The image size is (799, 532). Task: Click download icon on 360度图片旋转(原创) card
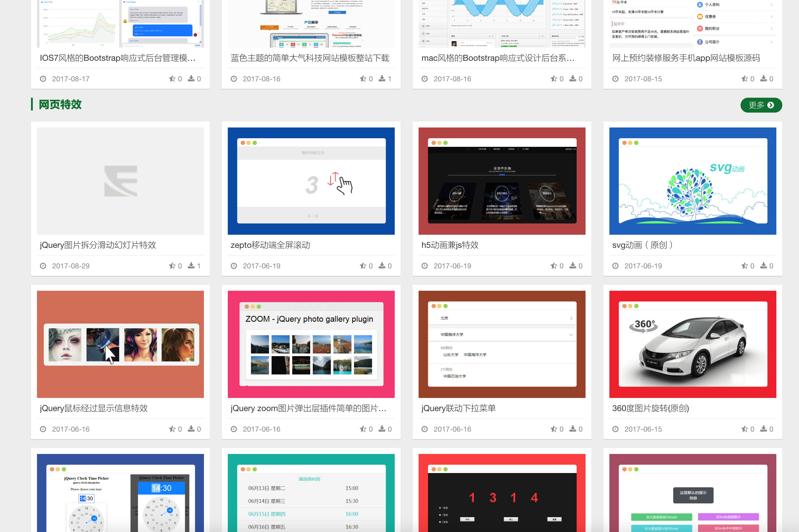point(764,429)
